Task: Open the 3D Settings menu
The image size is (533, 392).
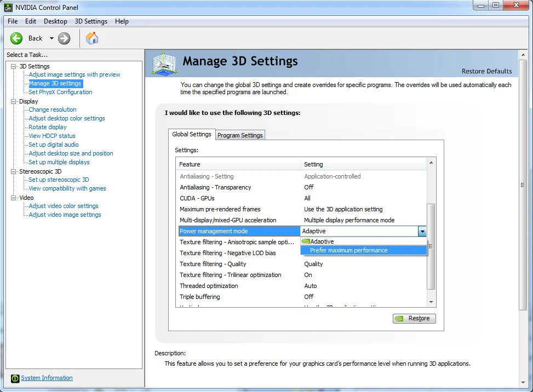Action: tap(91, 21)
